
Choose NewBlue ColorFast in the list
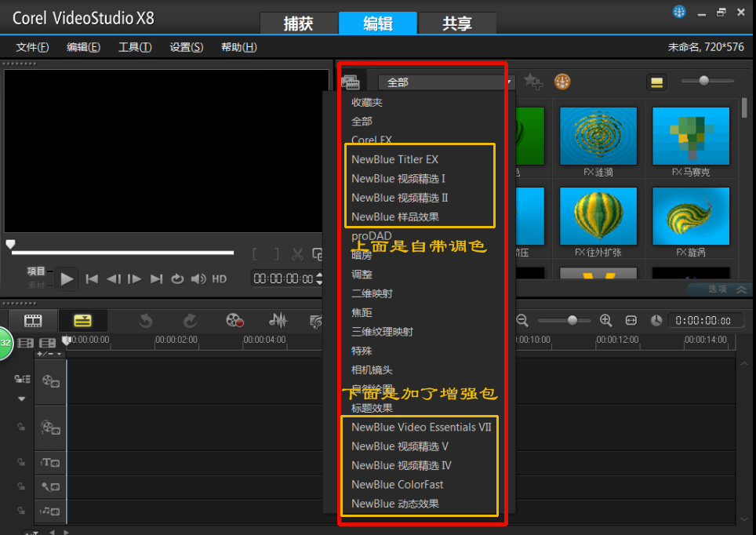point(398,485)
